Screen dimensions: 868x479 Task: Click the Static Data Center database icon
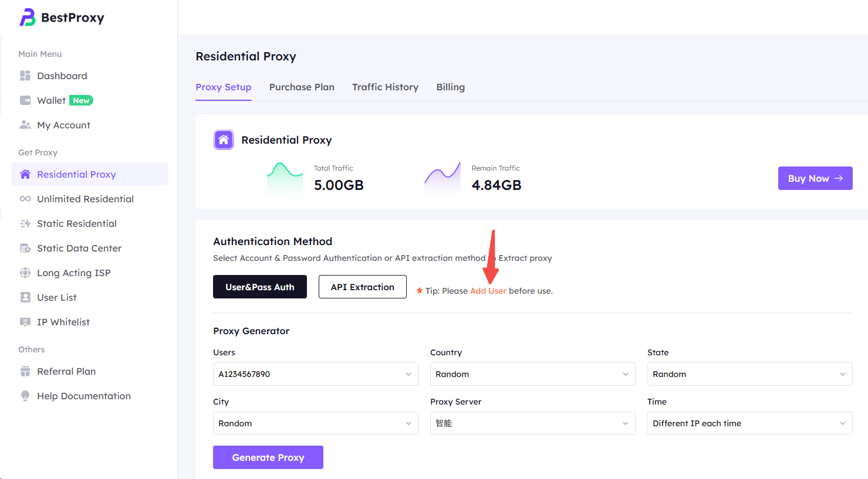tap(25, 248)
